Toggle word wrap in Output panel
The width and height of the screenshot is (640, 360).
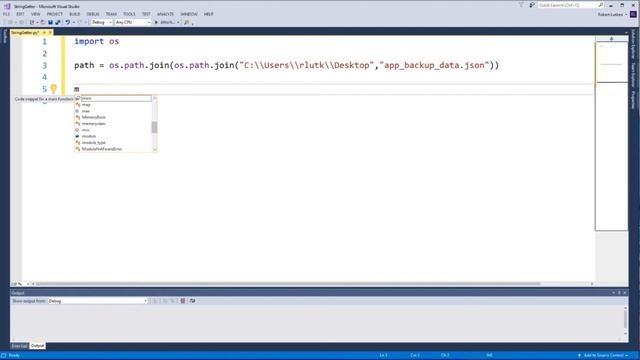tap(192, 301)
